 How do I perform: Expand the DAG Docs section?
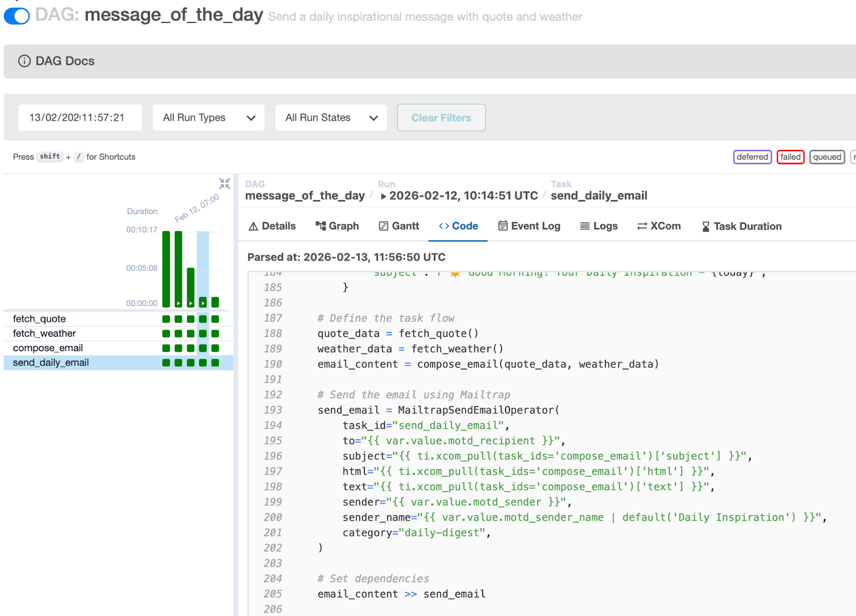(x=65, y=61)
